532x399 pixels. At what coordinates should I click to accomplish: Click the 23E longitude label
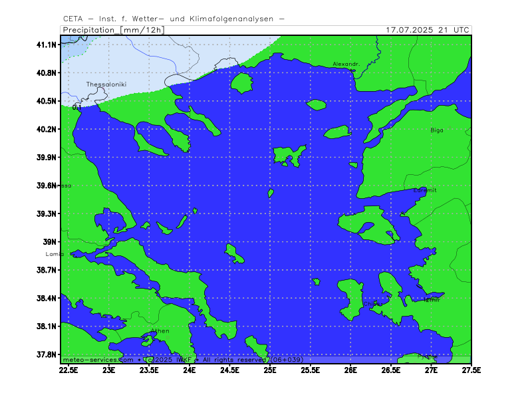click(108, 370)
